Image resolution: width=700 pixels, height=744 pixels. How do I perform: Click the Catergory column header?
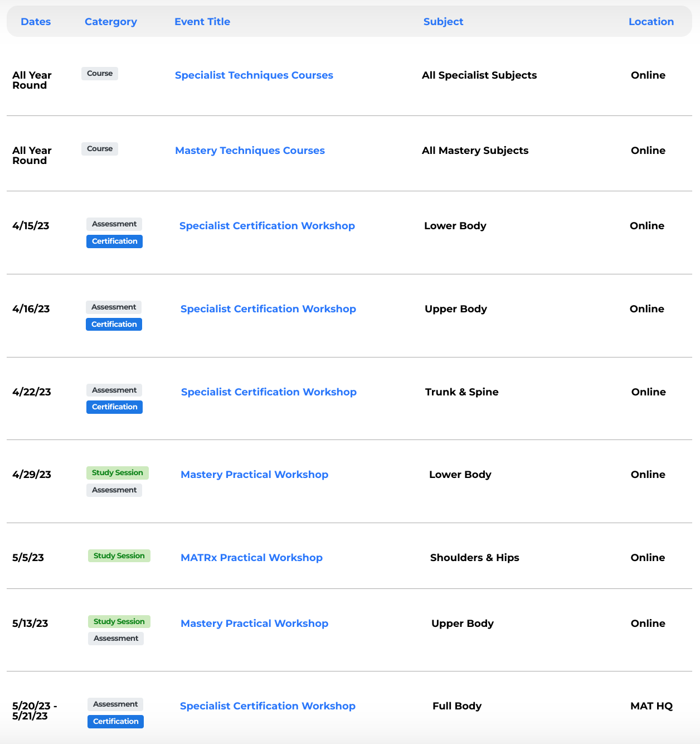(x=111, y=22)
